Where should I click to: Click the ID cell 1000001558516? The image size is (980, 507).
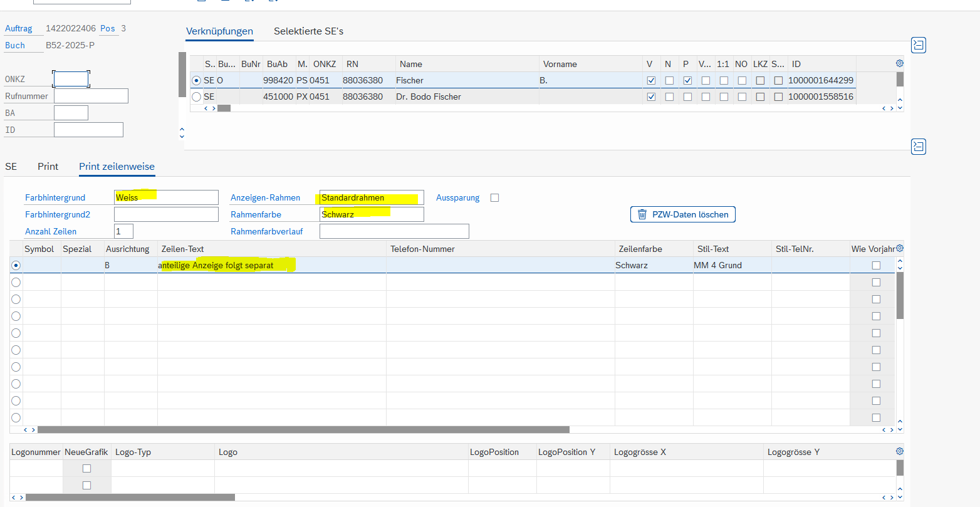pyautogui.click(x=821, y=97)
